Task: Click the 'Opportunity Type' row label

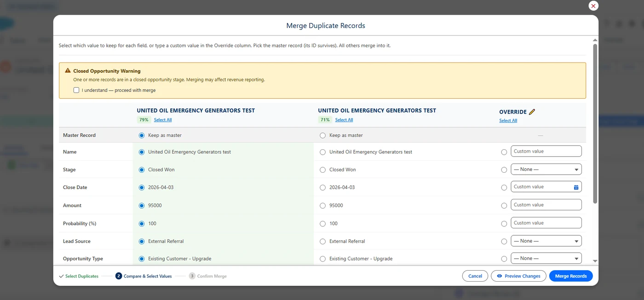Action: (x=83, y=259)
